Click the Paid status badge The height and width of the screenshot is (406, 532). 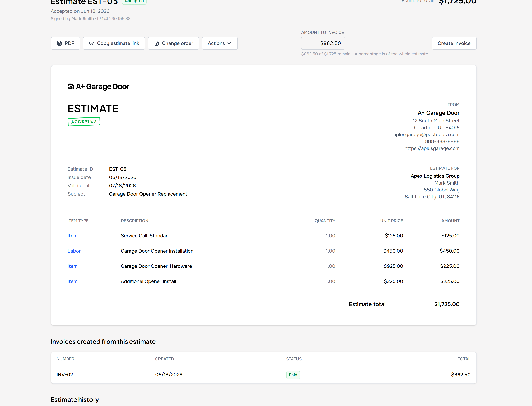[x=293, y=375]
